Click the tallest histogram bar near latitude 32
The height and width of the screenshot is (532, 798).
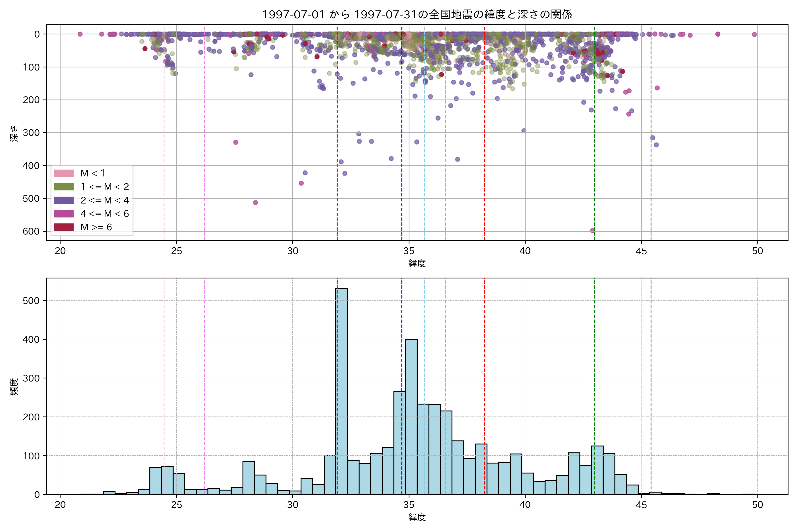[342, 390]
